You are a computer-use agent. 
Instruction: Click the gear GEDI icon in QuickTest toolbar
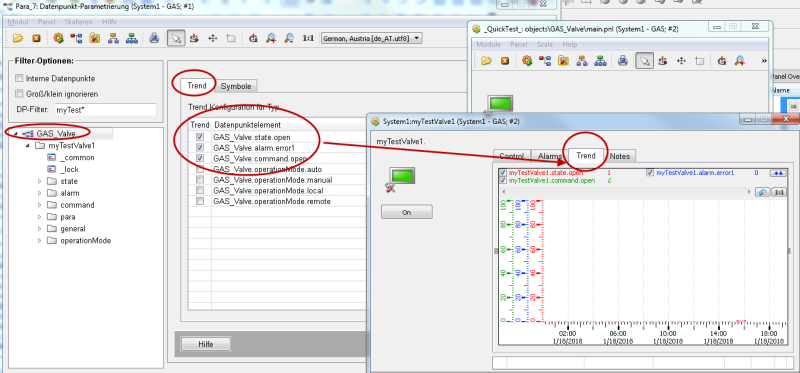(x=527, y=61)
